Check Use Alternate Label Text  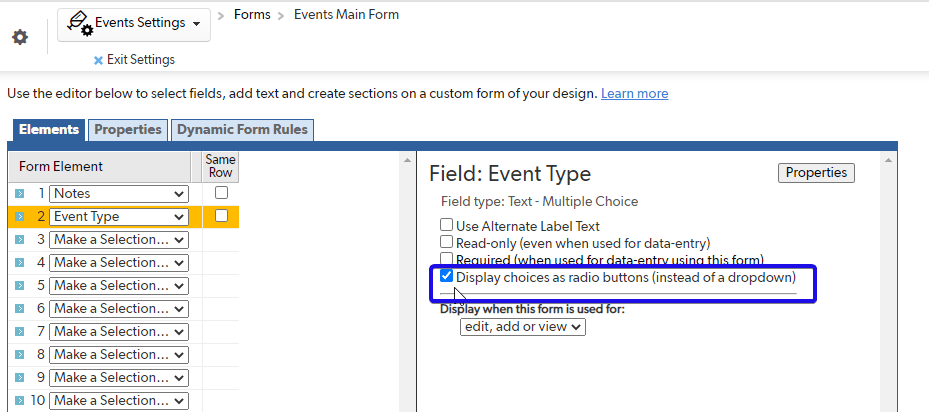pyautogui.click(x=446, y=225)
